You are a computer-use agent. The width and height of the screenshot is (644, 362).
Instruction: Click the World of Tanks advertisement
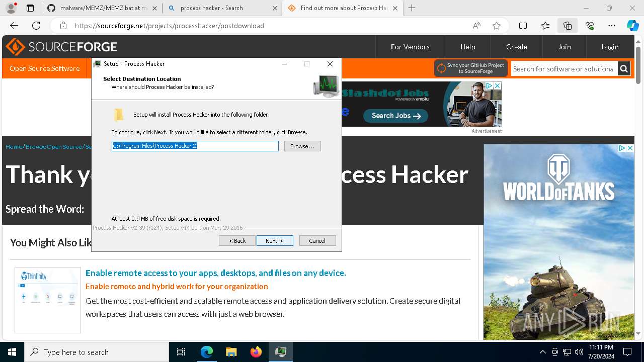point(558,242)
